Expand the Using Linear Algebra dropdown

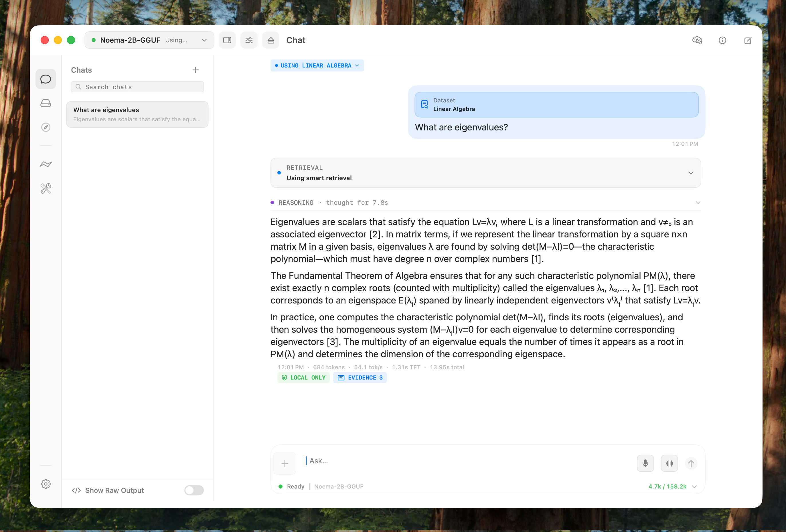tap(317, 65)
